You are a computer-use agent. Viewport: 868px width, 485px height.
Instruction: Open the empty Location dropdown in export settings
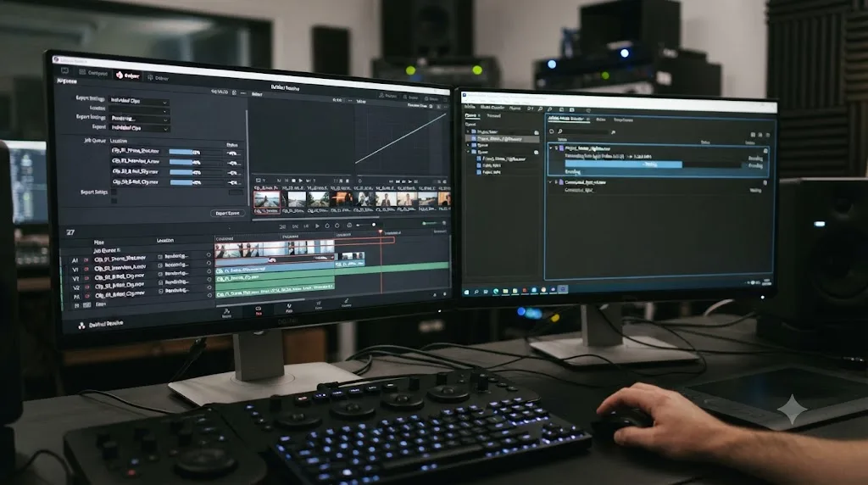[x=139, y=111]
